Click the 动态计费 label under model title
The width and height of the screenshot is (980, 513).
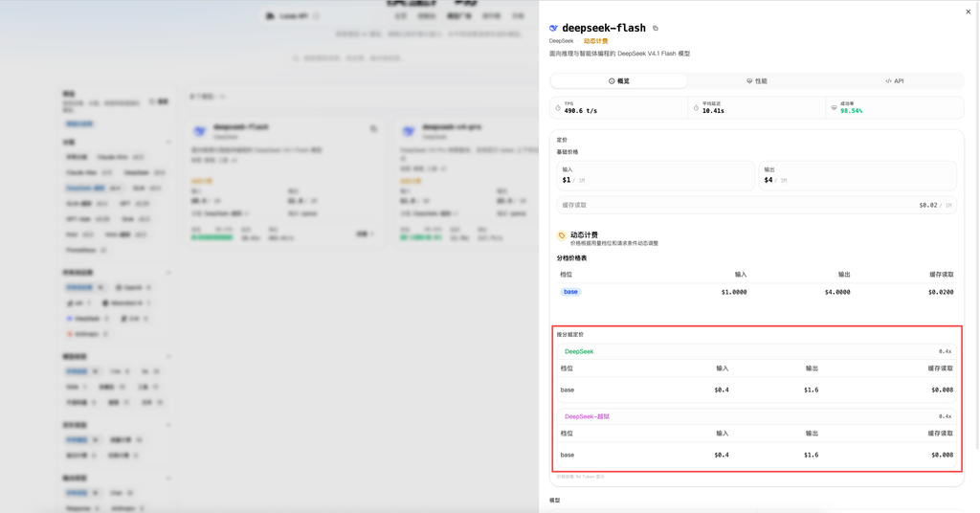pyautogui.click(x=595, y=41)
